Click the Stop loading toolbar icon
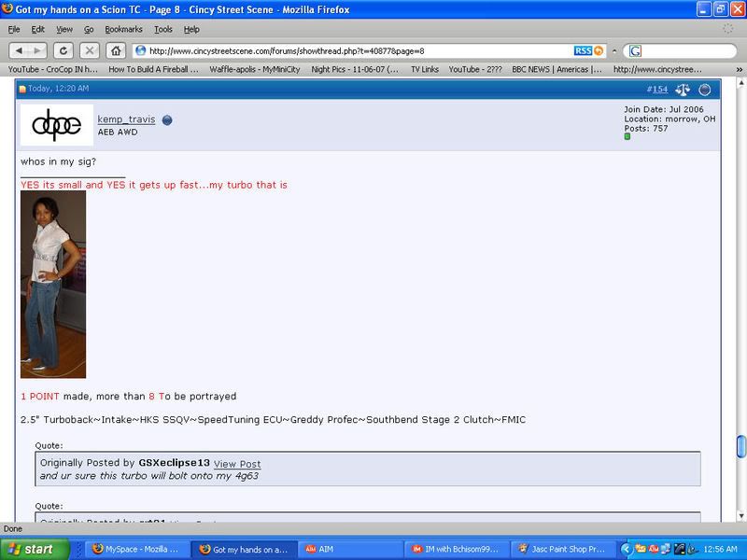747x560 pixels. [x=89, y=50]
